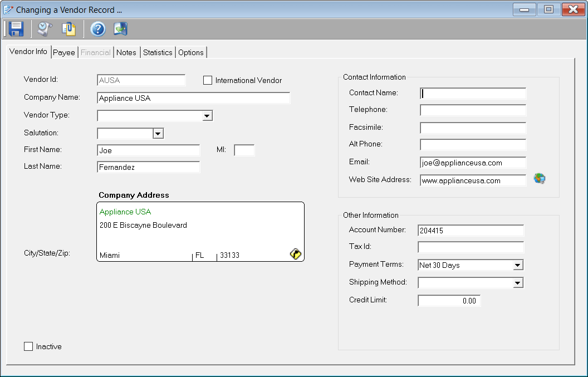Click the yellow directions sign in address box
This screenshot has width=588, height=377.
[x=296, y=254]
